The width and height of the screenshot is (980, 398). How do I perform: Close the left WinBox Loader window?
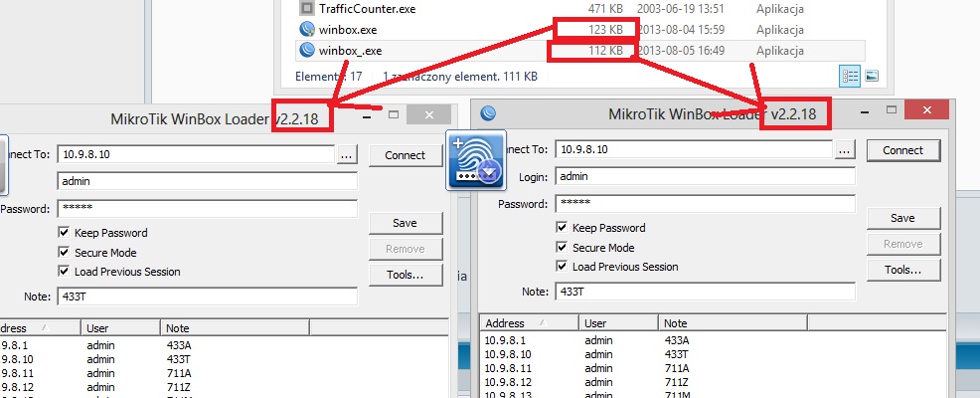[428, 114]
